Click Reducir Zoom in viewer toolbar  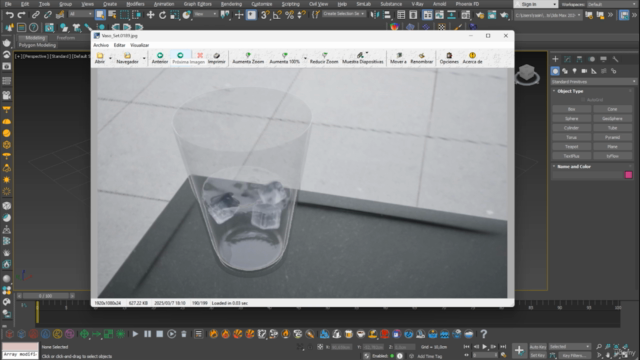pos(324,58)
